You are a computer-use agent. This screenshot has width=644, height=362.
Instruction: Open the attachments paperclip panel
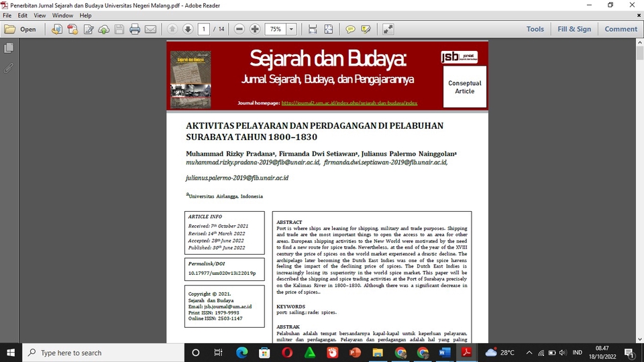click(9, 68)
